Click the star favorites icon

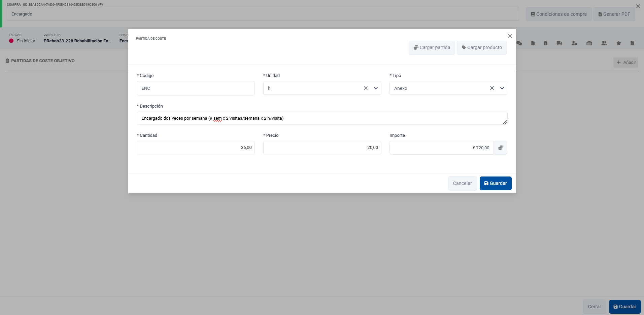coord(619,43)
